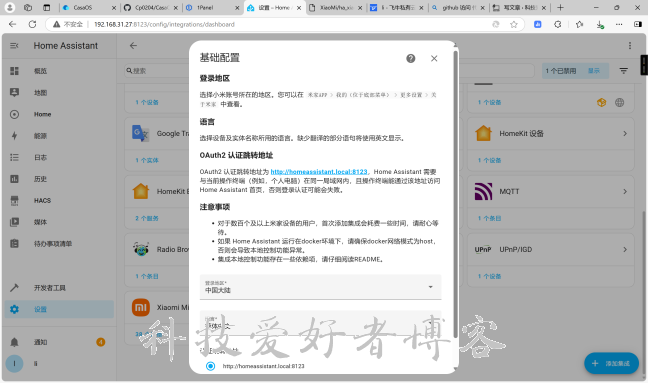Reload the page with the refresh button
The height and width of the screenshot is (383, 648).
tap(32, 24)
